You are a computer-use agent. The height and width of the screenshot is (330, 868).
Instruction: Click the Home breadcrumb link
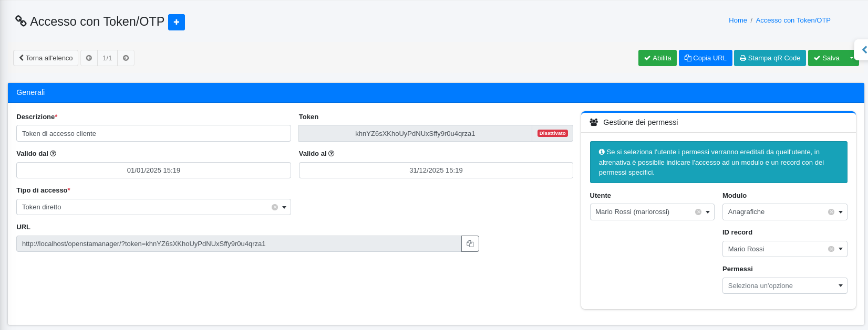coord(738,20)
